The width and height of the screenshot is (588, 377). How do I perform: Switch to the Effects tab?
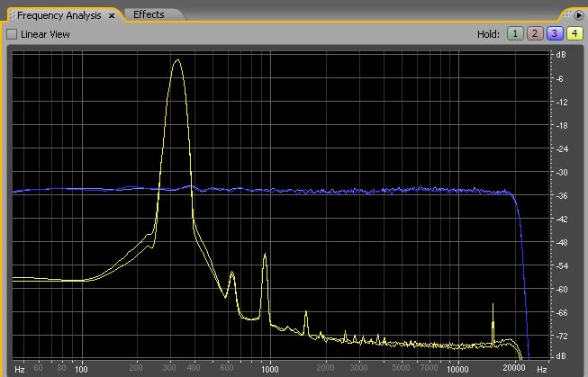(149, 14)
